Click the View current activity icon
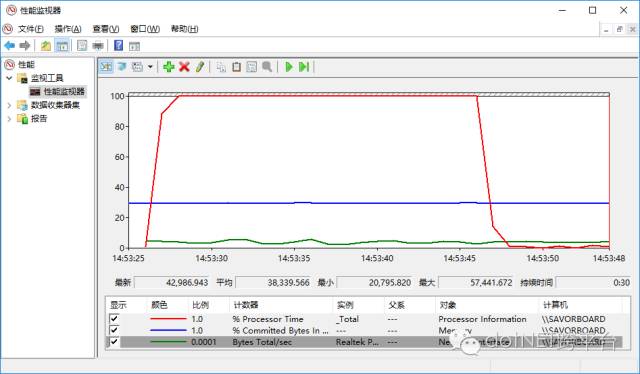The image size is (640, 374). [106, 67]
